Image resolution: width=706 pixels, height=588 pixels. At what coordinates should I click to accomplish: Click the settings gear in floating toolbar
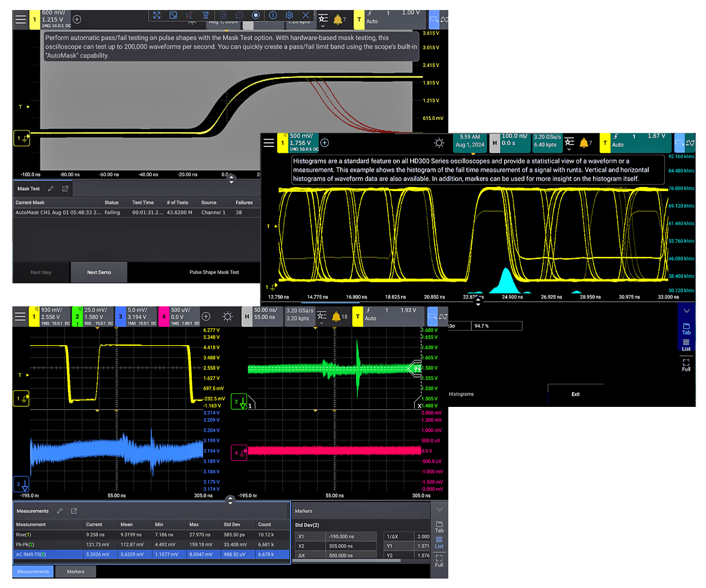pyautogui.click(x=289, y=15)
